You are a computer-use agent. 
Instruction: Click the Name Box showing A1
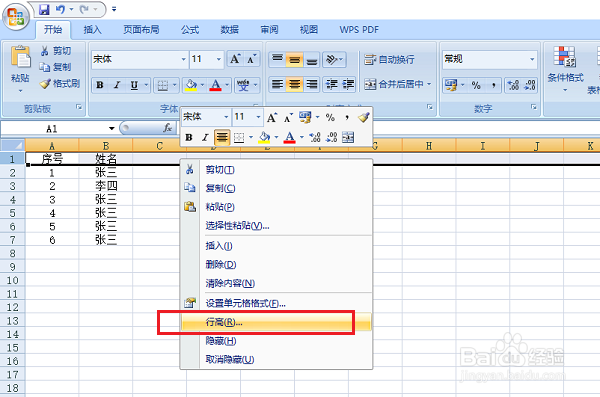click(x=52, y=129)
